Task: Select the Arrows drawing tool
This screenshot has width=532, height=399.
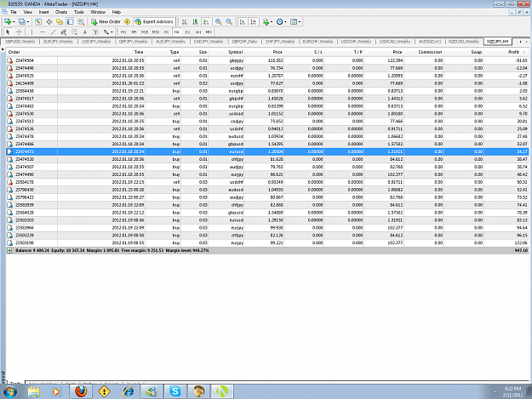Action: 106,31
